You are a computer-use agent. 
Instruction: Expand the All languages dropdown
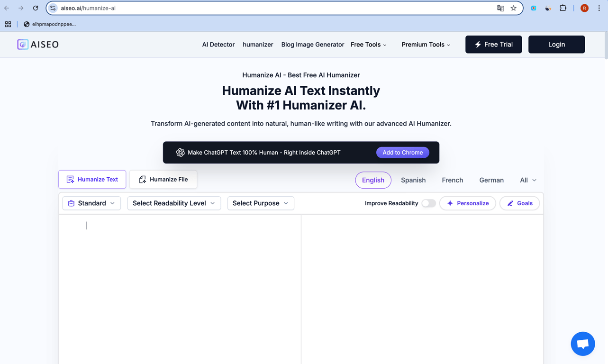coord(527,180)
